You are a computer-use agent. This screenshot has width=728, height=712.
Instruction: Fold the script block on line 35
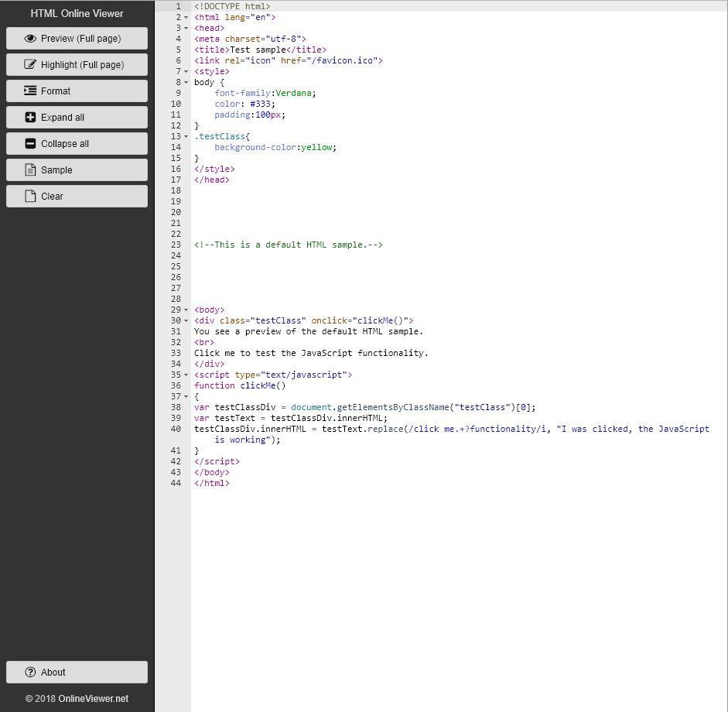click(186, 375)
